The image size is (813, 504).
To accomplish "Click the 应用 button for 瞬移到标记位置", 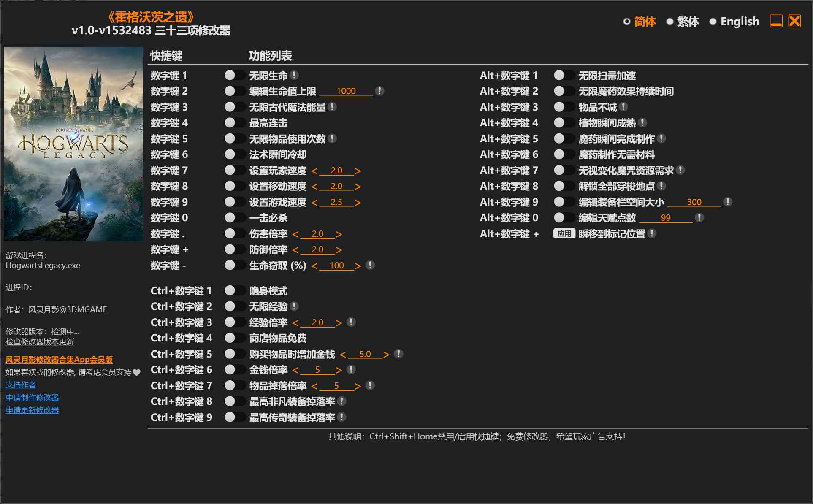I will [x=564, y=234].
